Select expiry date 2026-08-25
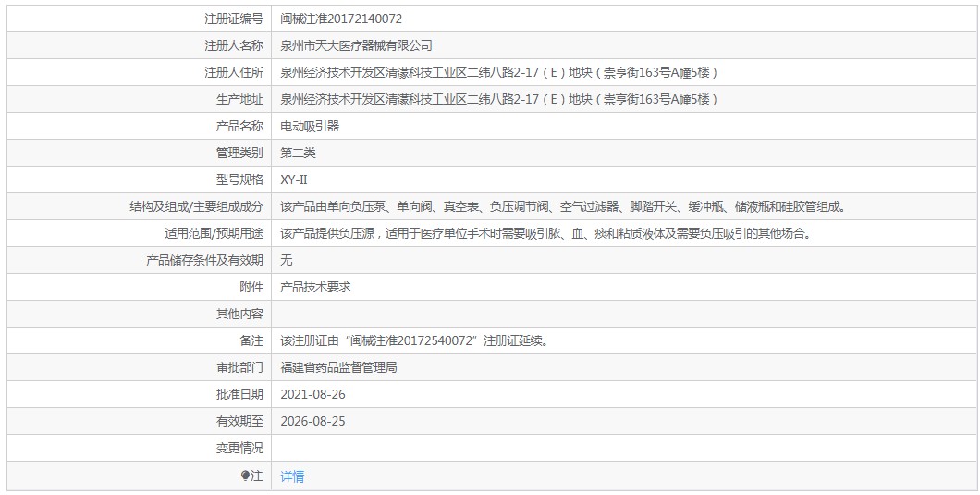 tap(313, 422)
